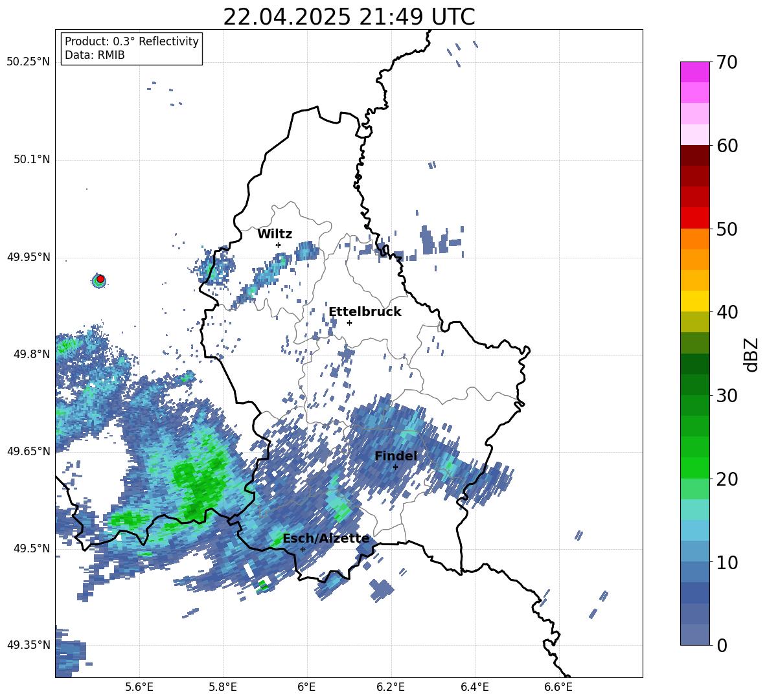The height and width of the screenshot is (700, 767).
Task: Click the 50.25°N latitude label
Action: pyautogui.click(x=29, y=62)
